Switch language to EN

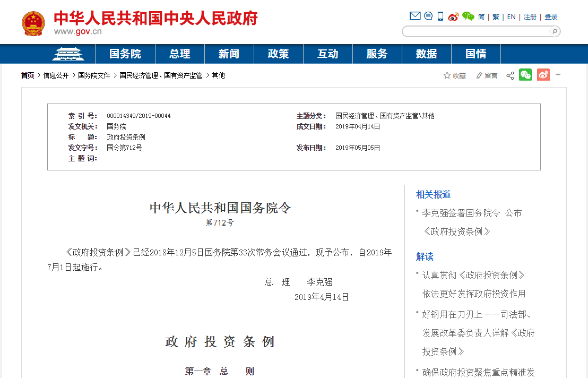511,17
